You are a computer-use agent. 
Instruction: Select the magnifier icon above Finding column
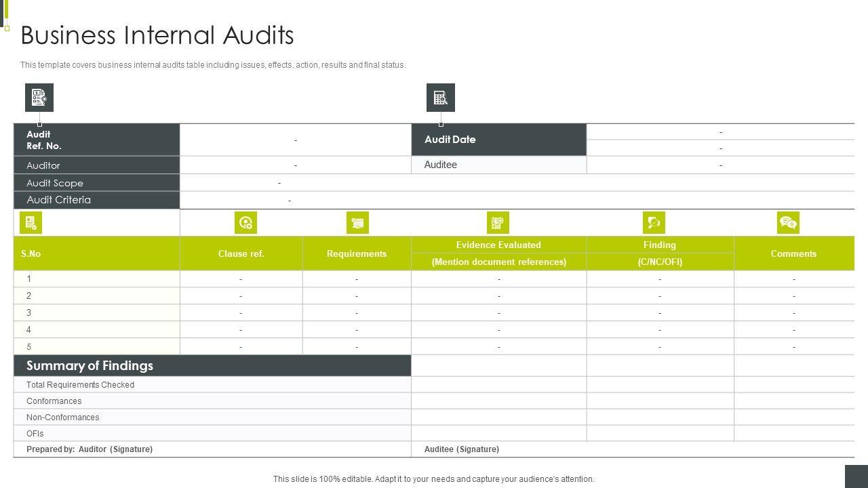654,222
